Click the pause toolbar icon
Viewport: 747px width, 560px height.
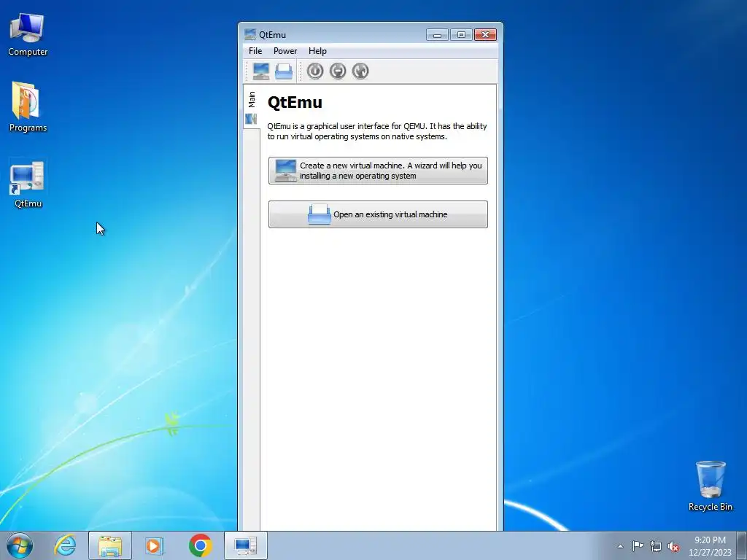pos(338,71)
